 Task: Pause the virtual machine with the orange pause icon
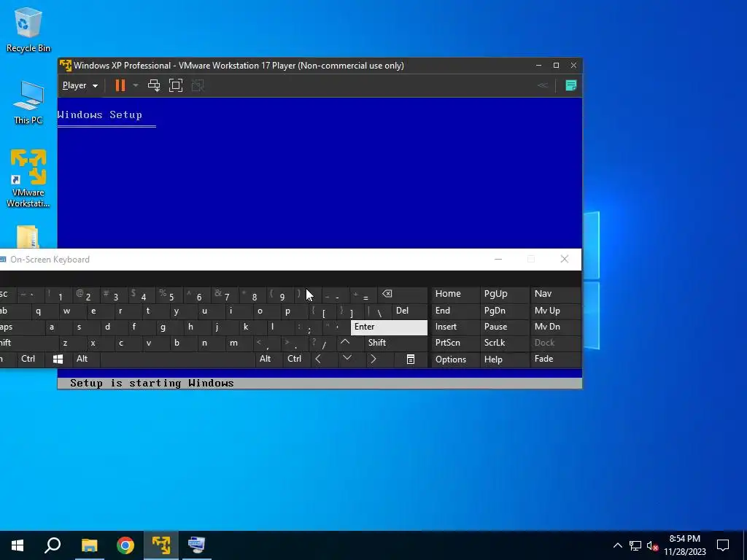(x=120, y=86)
